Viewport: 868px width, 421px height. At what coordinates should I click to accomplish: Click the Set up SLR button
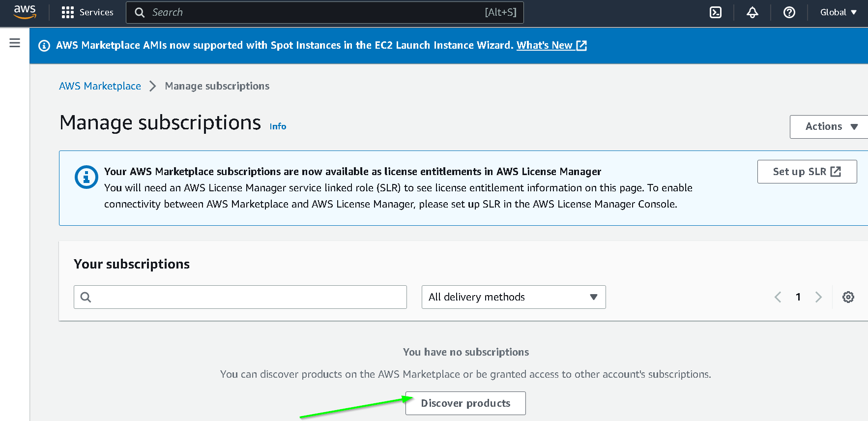(807, 172)
